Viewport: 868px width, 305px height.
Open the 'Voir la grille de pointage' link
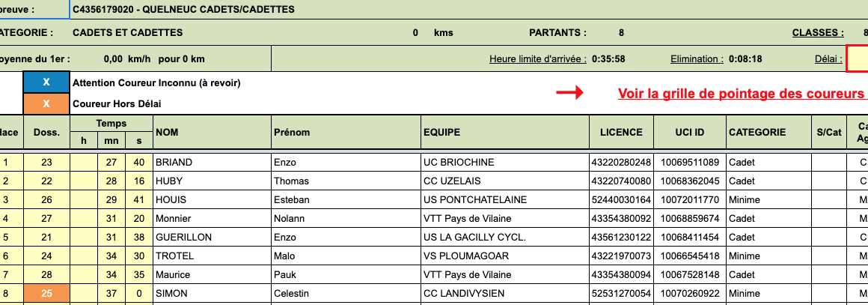coord(741,94)
